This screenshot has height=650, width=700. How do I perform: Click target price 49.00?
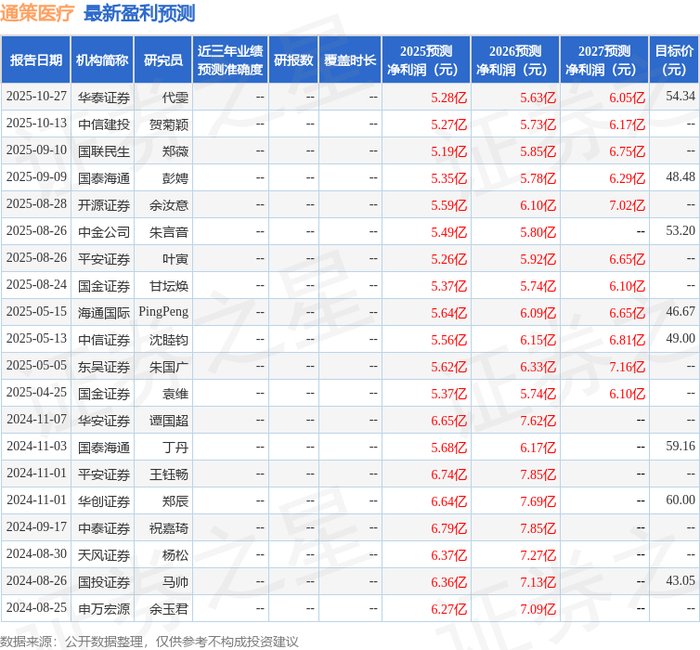(680, 338)
